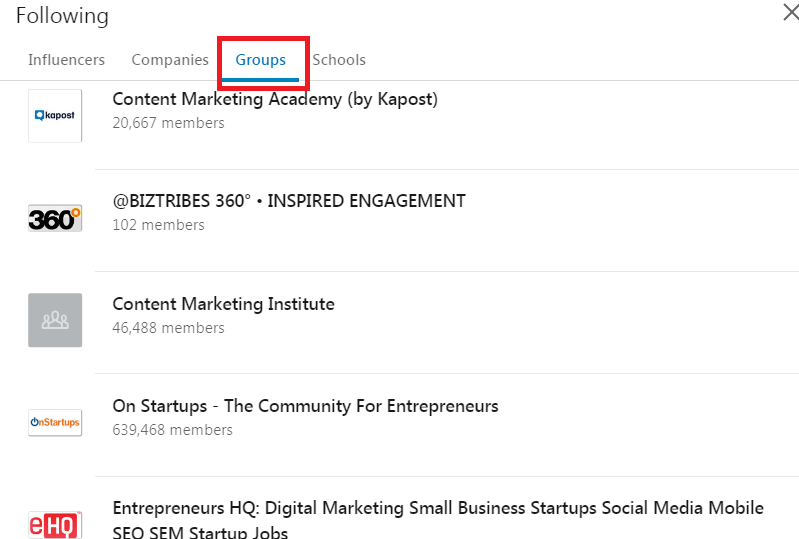Open the OnStartups logo icon

pos(55,422)
